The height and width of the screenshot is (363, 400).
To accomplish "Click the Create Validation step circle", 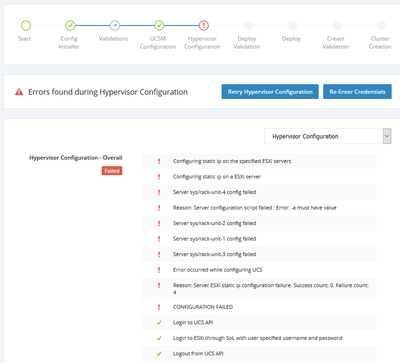I will coord(337,25).
